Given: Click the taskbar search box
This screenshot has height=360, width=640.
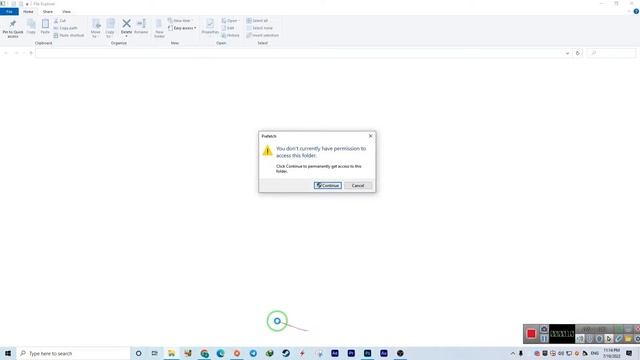Looking at the screenshot, I should tap(73, 353).
